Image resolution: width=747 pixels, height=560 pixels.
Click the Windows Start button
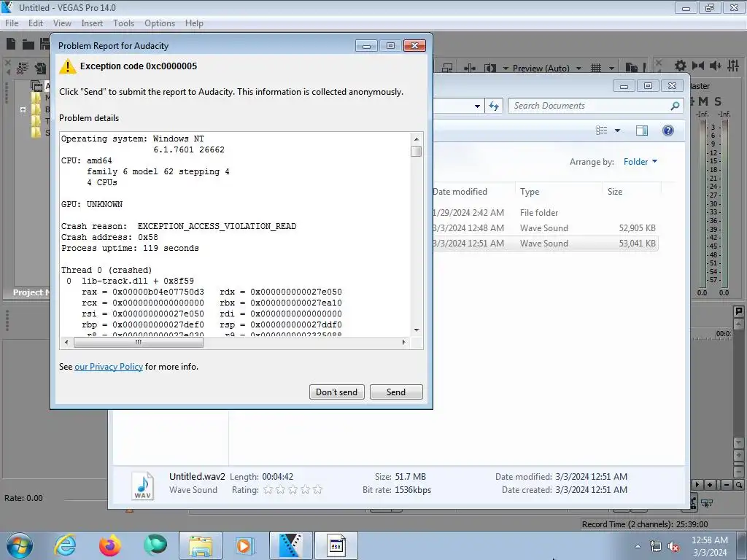pyautogui.click(x=19, y=545)
